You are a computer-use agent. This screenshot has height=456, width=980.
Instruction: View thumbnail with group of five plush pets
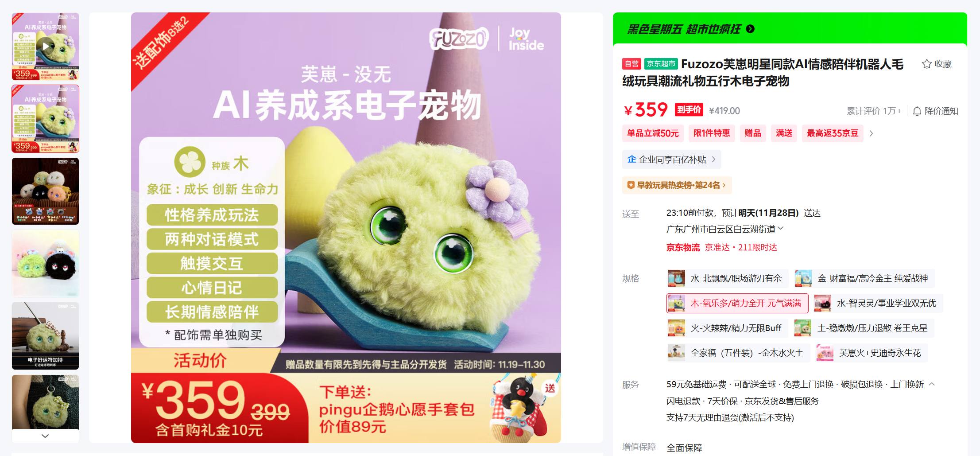45,191
